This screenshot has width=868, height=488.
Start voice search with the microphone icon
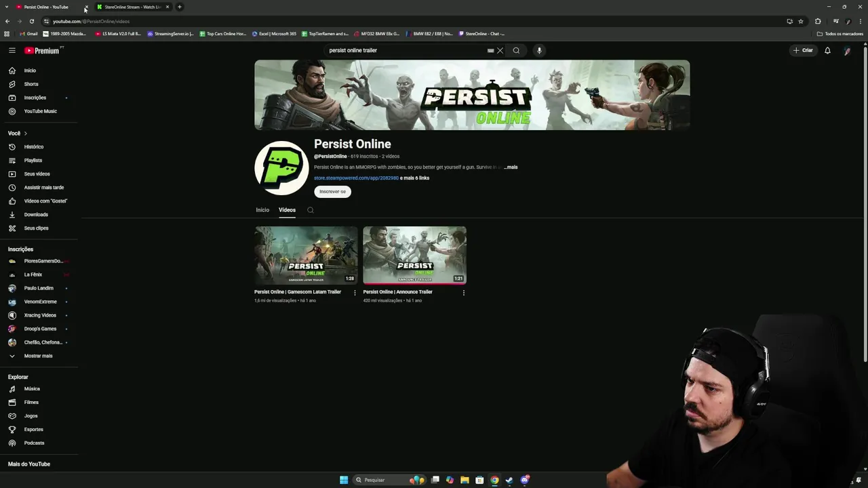(539, 50)
